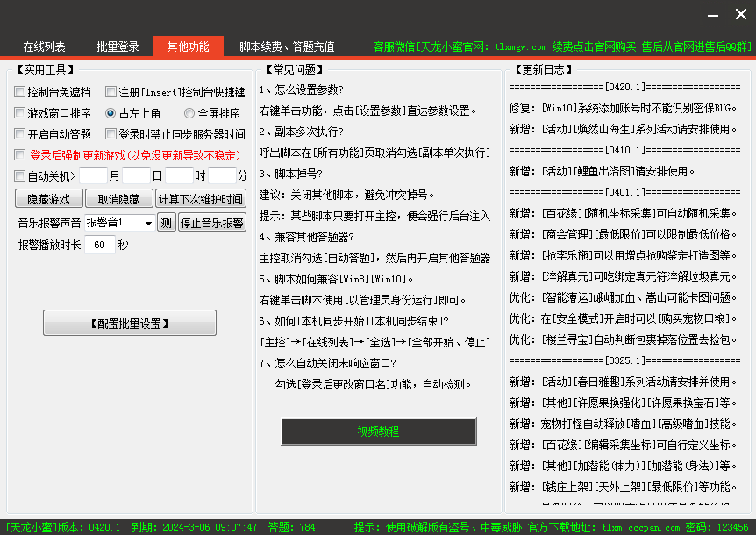756x535 pixels.
Task: Click status bar 答题: 784 counter
Action: coord(292,527)
